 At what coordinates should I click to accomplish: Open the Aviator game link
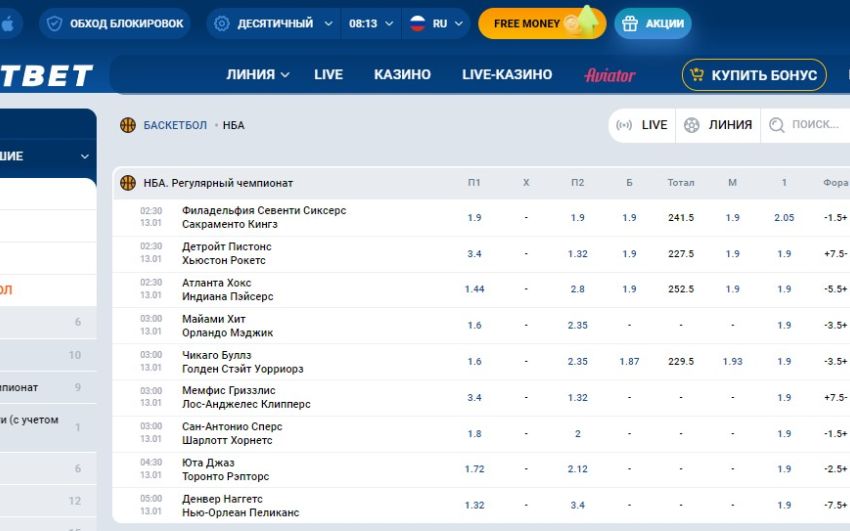tap(610, 75)
